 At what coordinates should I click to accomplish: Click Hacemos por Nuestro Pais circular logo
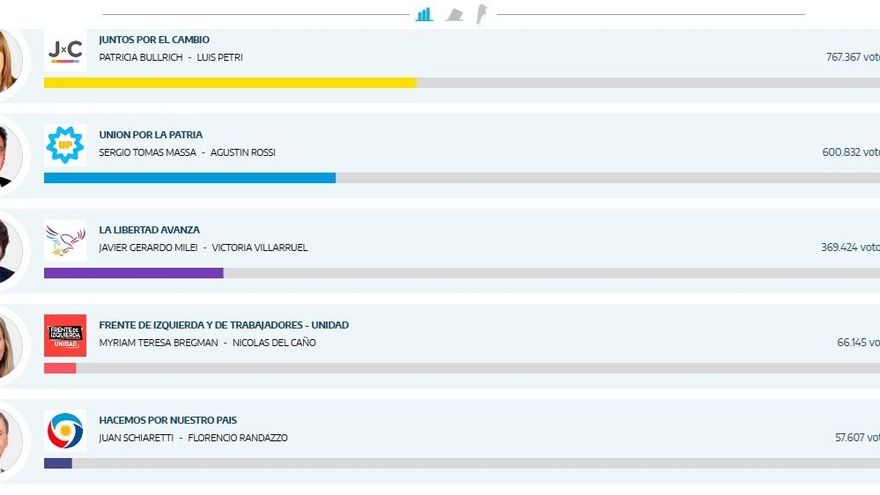pyautogui.click(x=65, y=430)
